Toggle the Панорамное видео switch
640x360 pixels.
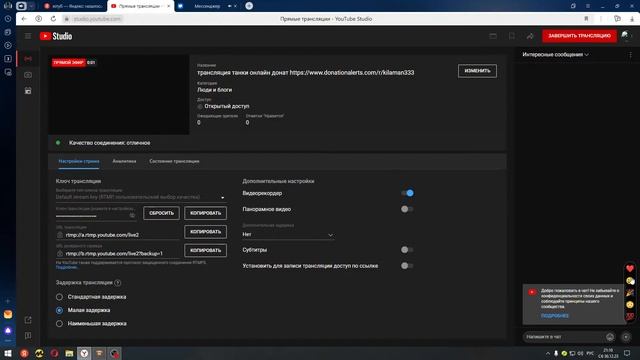(407, 209)
